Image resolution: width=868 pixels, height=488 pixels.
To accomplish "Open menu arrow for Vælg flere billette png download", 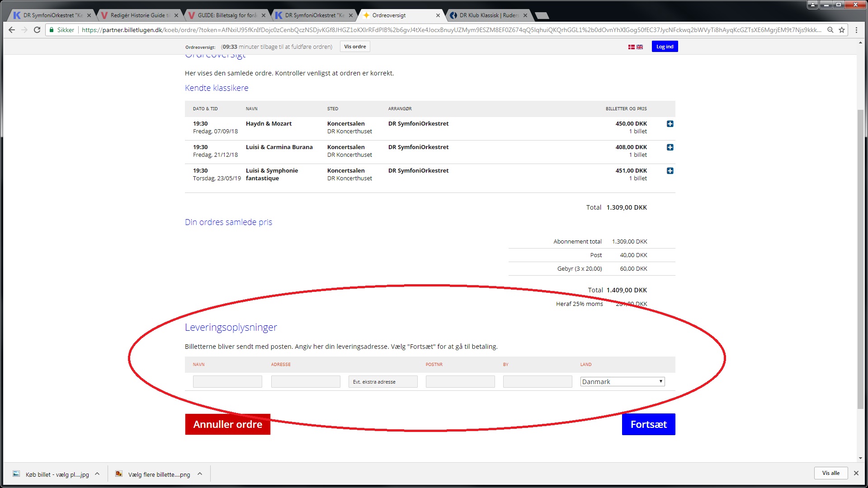I will pos(200,474).
